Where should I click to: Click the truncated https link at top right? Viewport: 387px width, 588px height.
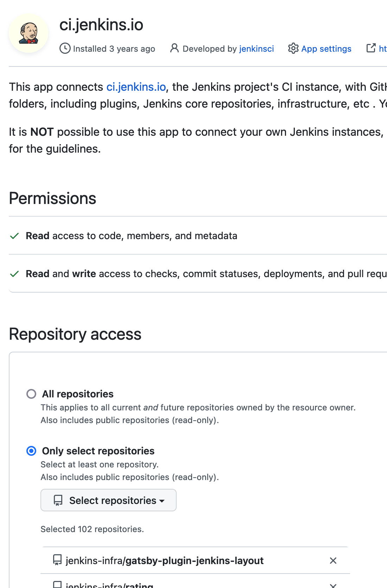(382, 49)
